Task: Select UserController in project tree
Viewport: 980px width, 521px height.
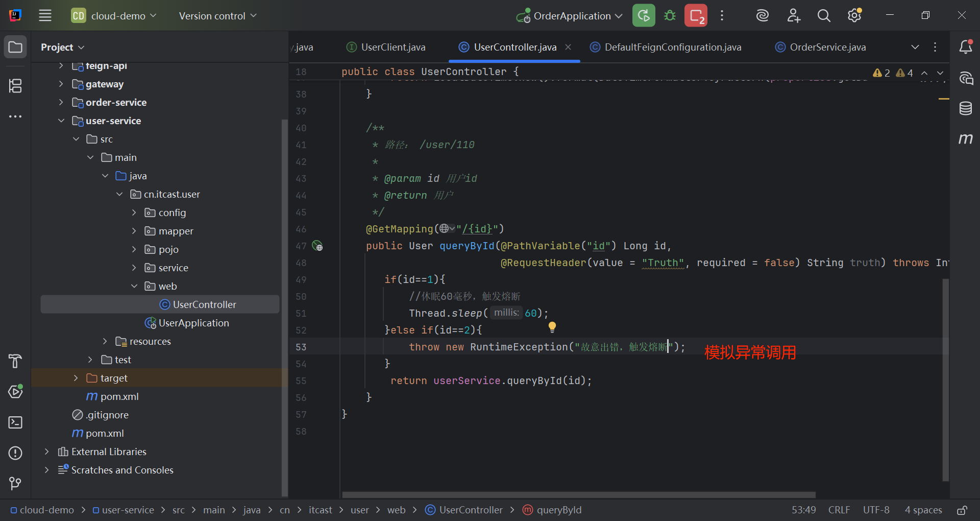Action: [204, 304]
